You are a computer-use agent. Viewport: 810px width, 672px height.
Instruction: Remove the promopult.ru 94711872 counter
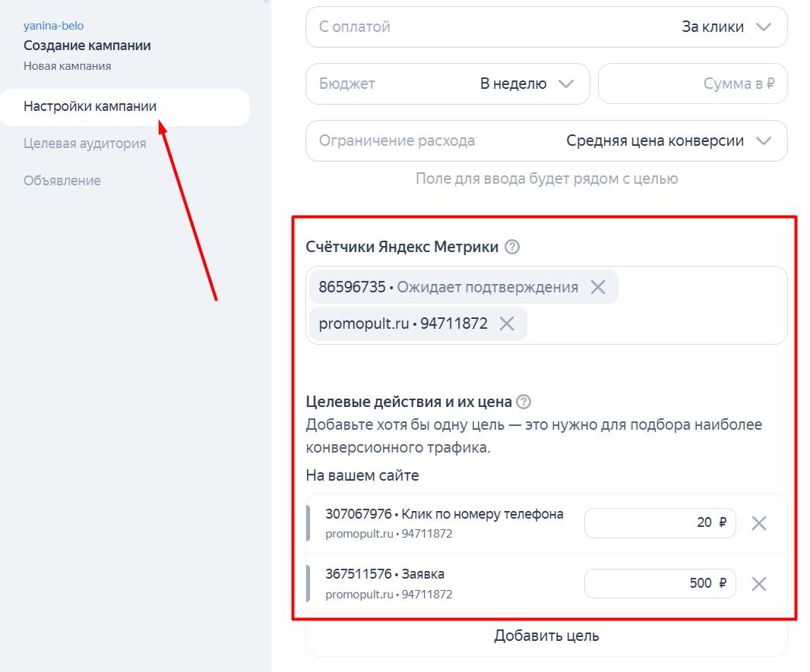[x=507, y=323]
